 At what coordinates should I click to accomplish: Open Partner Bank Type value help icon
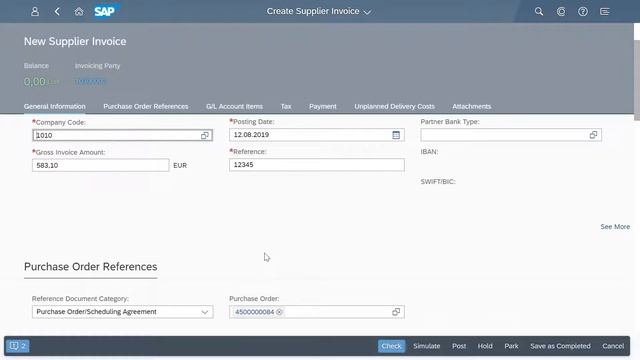click(593, 135)
